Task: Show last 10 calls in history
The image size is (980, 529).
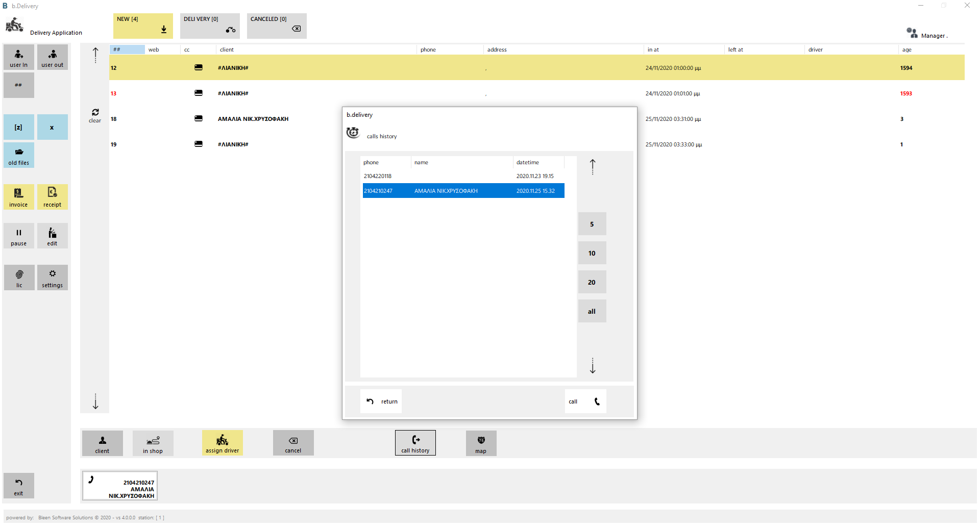Action: click(x=592, y=253)
